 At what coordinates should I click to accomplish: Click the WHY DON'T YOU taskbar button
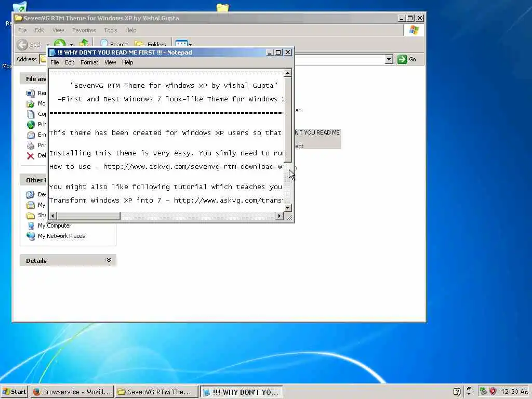pos(241,392)
